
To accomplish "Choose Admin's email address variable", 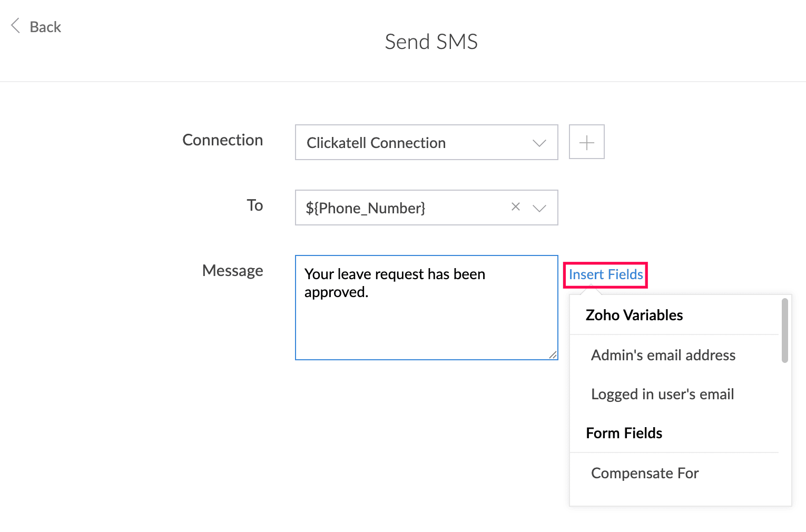I will [x=663, y=355].
